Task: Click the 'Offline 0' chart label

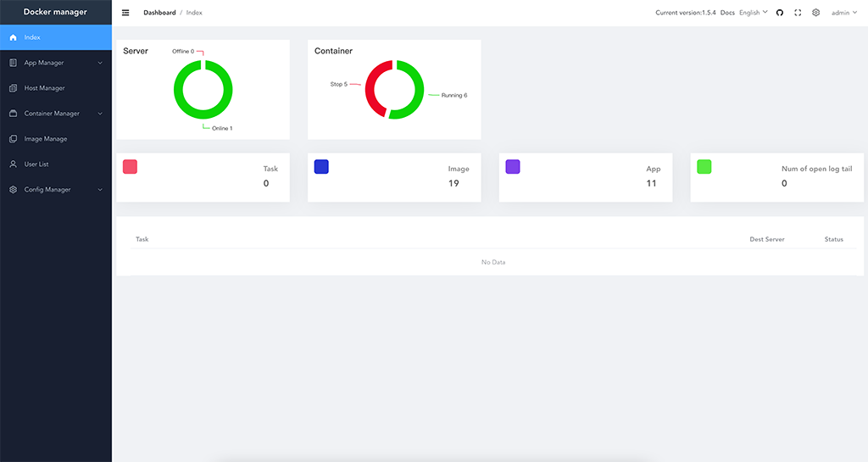Action: pos(183,52)
